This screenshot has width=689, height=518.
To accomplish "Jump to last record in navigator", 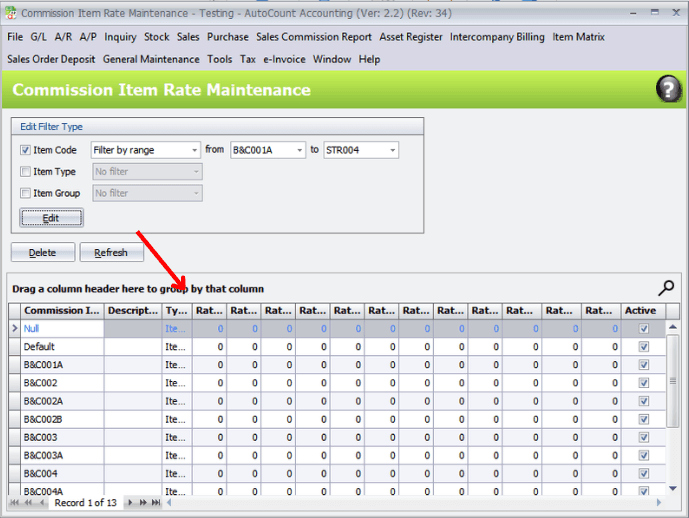I will 155,502.
